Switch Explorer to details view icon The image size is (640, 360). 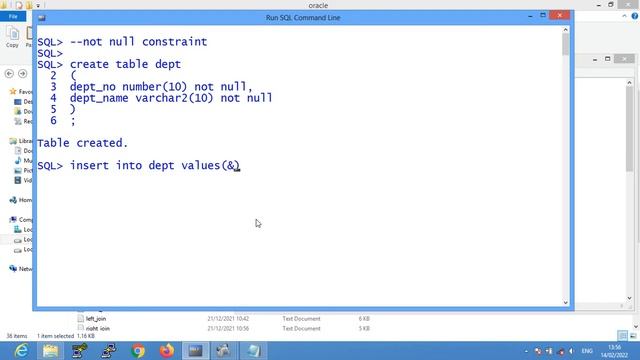coord(622,336)
